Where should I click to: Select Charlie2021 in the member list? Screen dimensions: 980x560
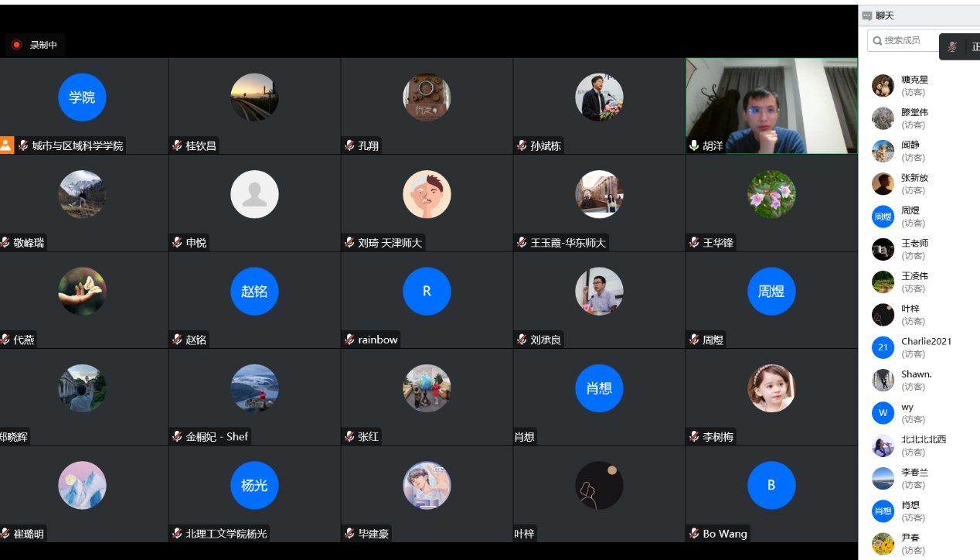(926, 341)
